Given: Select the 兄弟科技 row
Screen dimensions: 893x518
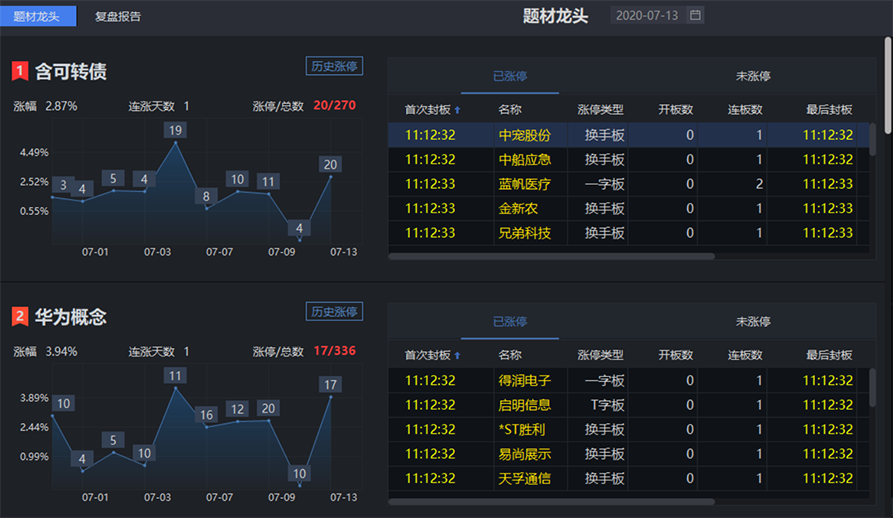Looking at the screenshot, I should (629, 233).
